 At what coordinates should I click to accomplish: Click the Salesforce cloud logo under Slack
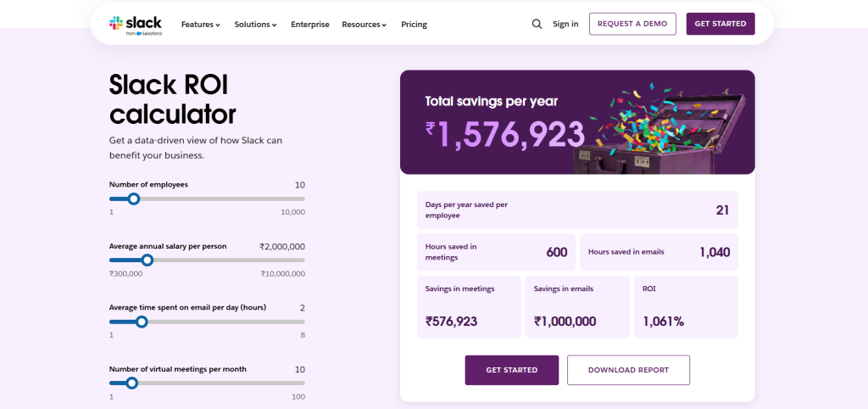pyautogui.click(x=139, y=34)
